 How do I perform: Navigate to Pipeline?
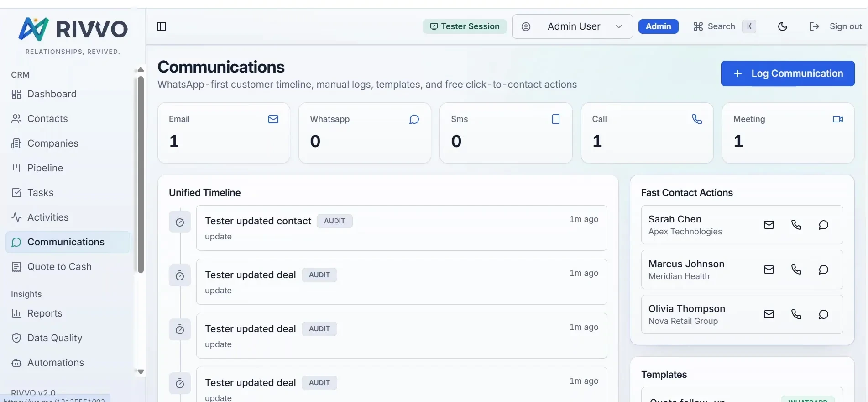[68, 168]
